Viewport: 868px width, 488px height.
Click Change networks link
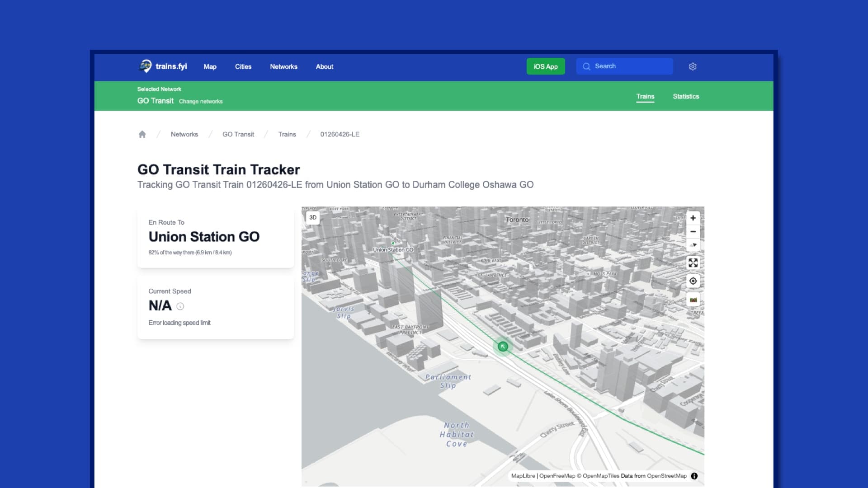point(201,101)
